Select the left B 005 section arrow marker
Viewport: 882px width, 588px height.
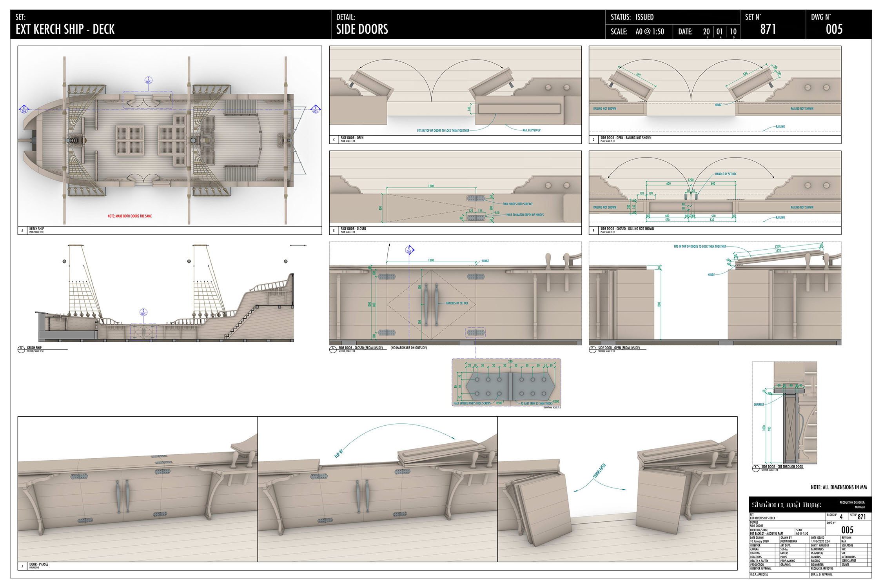[24, 109]
